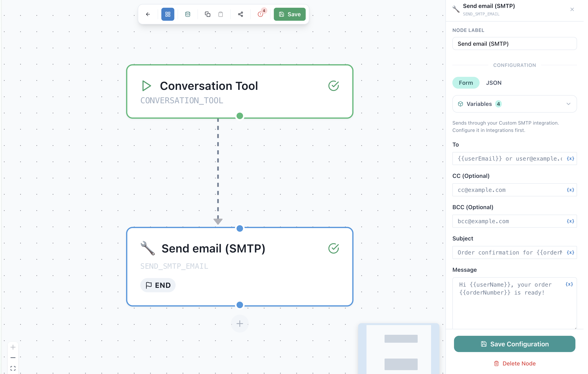Screen dimensions: 588x374
Task: Click the SEND_SMTP_EMAIL text on the node
Action: pos(174,266)
